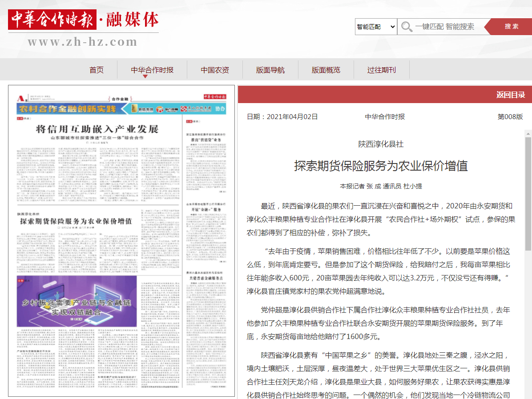Switch to 版面概览 menu item

[x=326, y=70]
